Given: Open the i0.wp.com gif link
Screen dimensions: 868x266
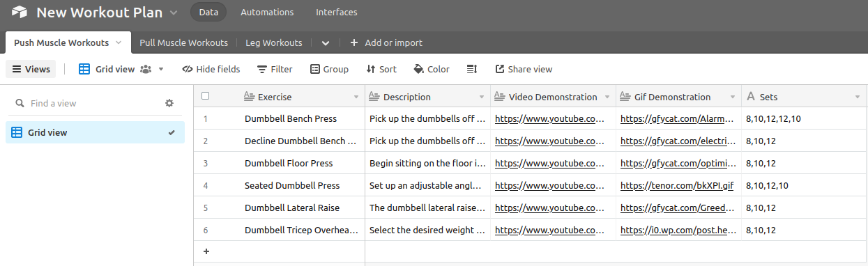Looking at the screenshot, I should click(678, 230).
